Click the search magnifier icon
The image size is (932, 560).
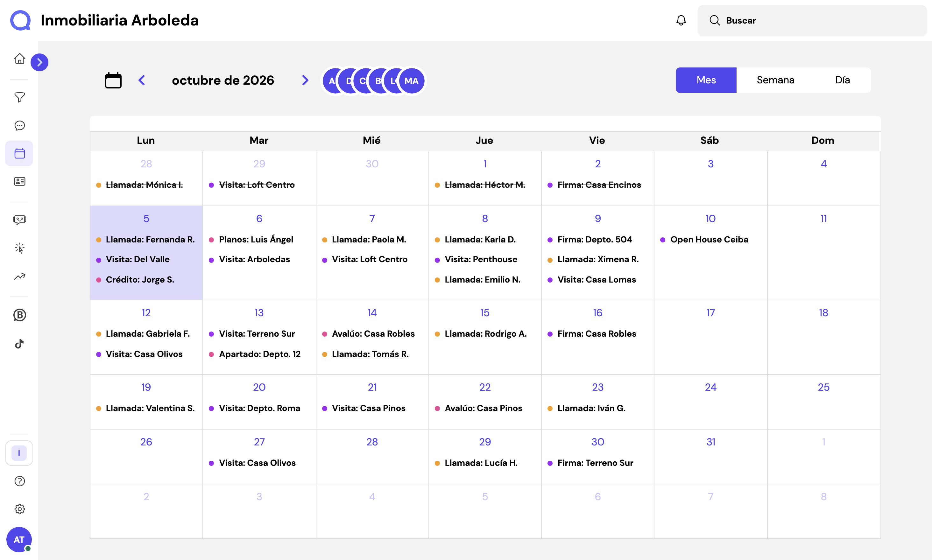[x=715, y=20]
